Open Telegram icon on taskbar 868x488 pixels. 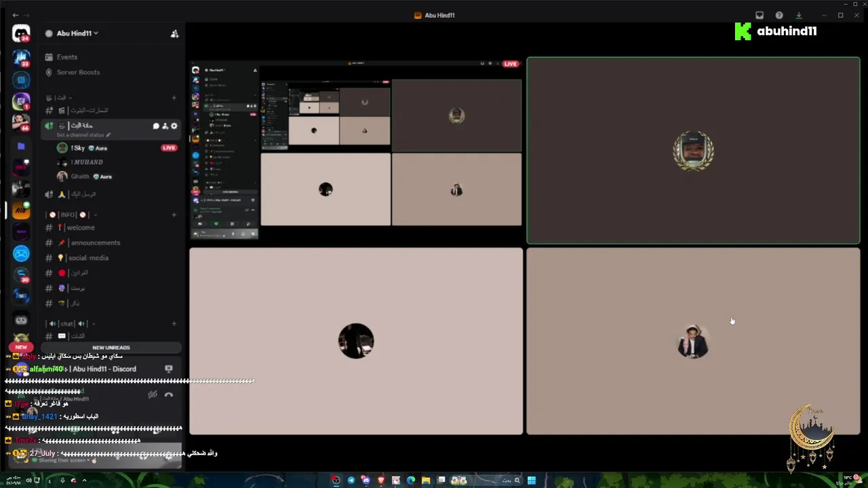point(351,481)
